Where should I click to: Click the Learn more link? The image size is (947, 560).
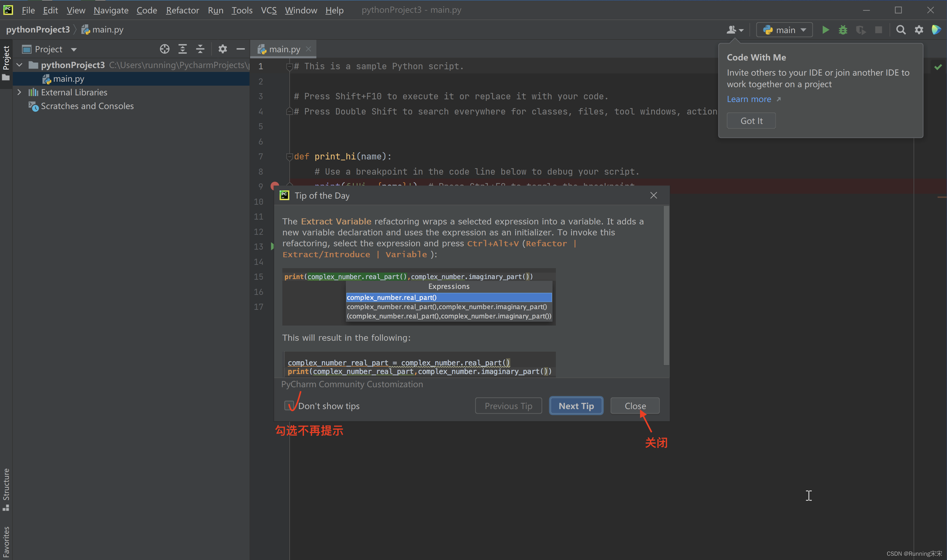[x=749, y=99]
